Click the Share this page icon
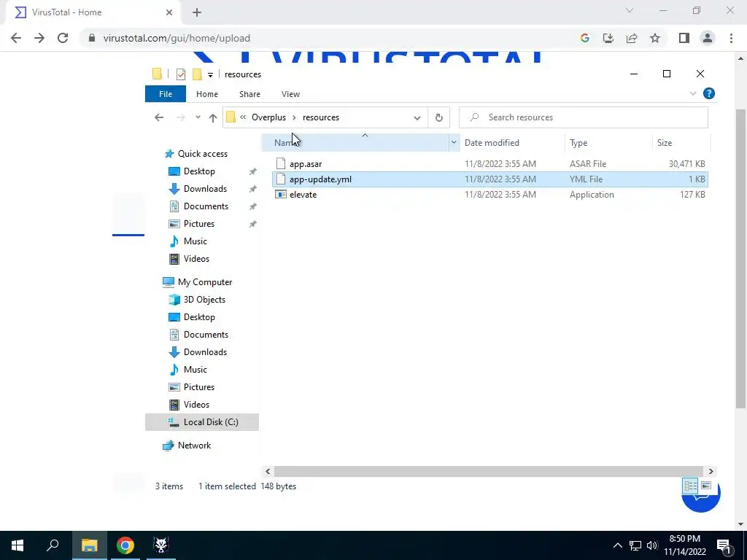This screenshot has width=747, height=560. point(632,38)
